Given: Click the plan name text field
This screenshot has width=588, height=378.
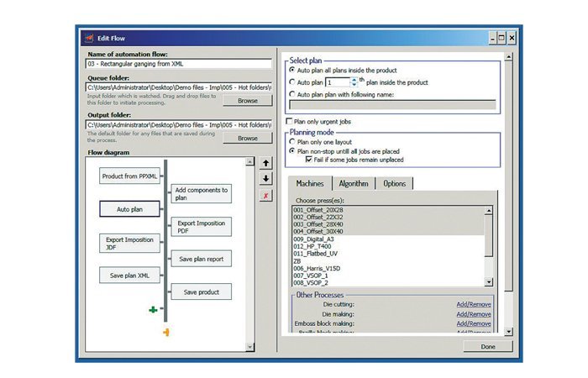Looking at the screenshot, I should click(x=392, y=105).
